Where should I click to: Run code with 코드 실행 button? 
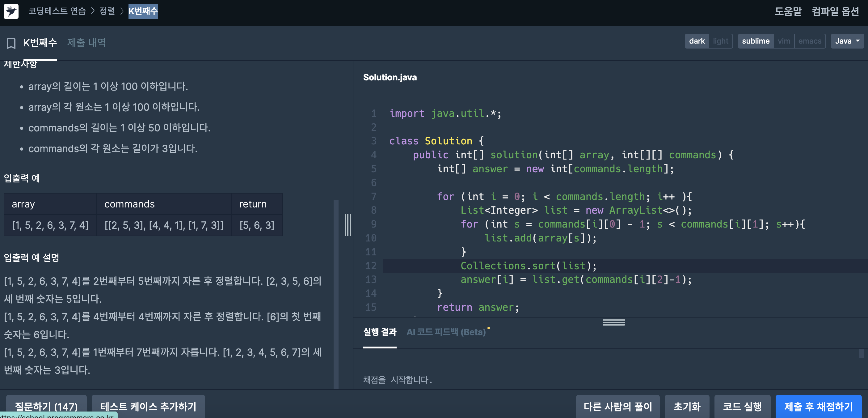(x=742, y=406)
